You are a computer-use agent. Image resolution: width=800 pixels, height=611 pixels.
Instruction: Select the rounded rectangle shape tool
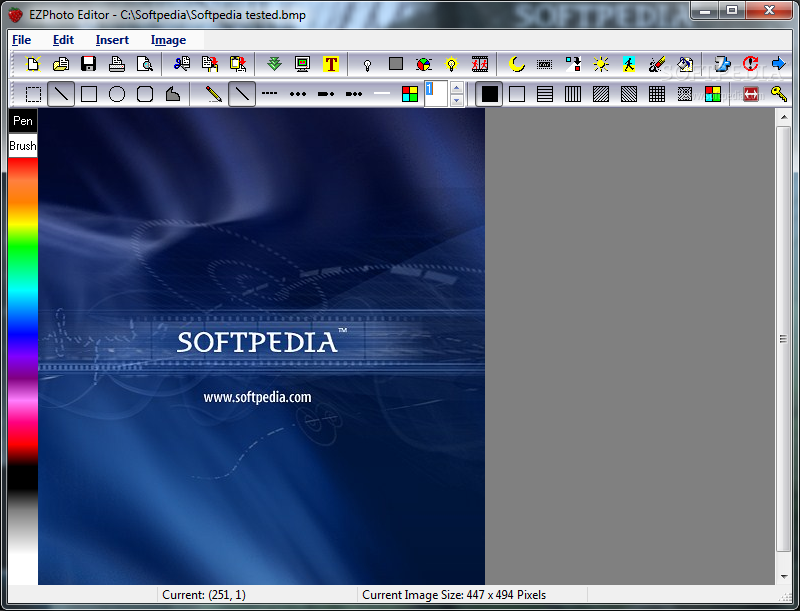coord(145,94)
